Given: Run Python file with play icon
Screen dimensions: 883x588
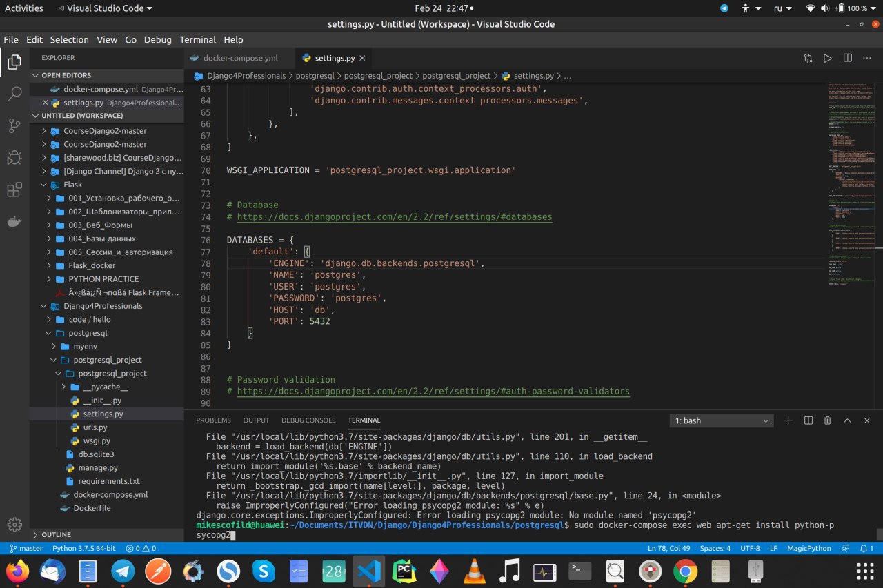Looking at the screenshot, I should (828, 59).
